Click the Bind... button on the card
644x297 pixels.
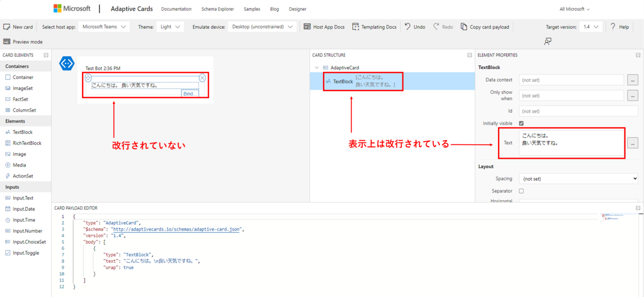(190, 93)
